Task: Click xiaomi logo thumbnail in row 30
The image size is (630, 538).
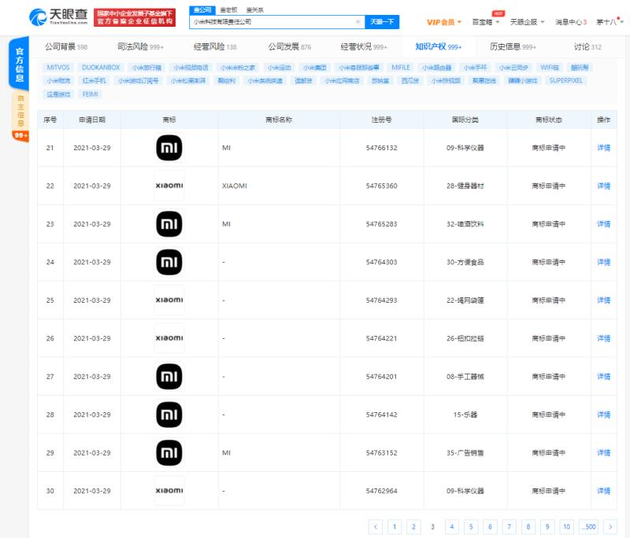Action: click(x=169, y=491)
